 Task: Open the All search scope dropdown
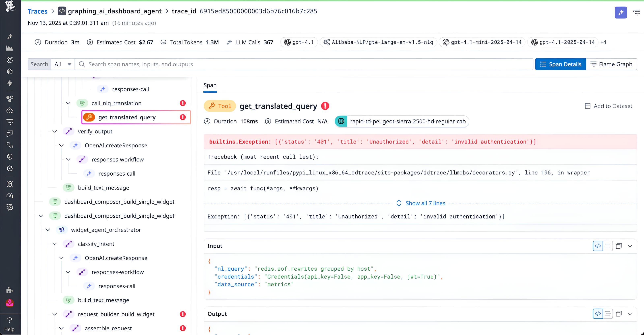[x=62, y=64]
